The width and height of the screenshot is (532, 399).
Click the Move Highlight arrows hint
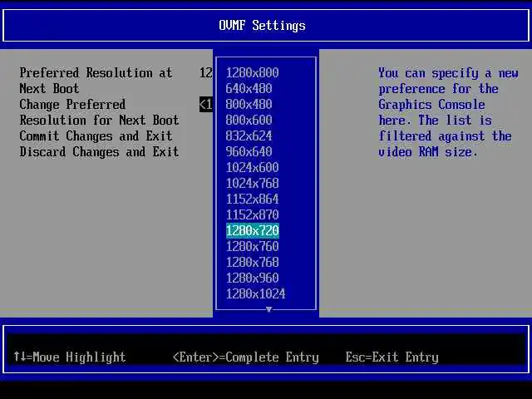pyautogui.click(x=70, y=357)
